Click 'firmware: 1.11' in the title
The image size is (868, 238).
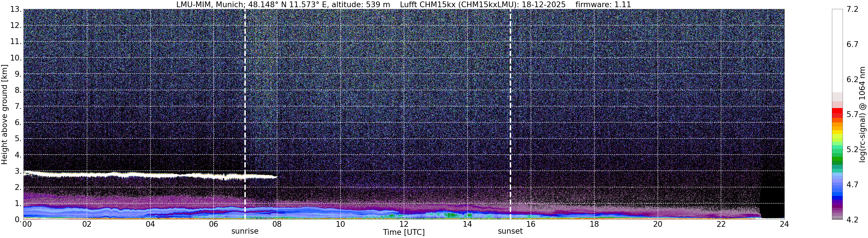pyautogui.click(x=603, y=4)
